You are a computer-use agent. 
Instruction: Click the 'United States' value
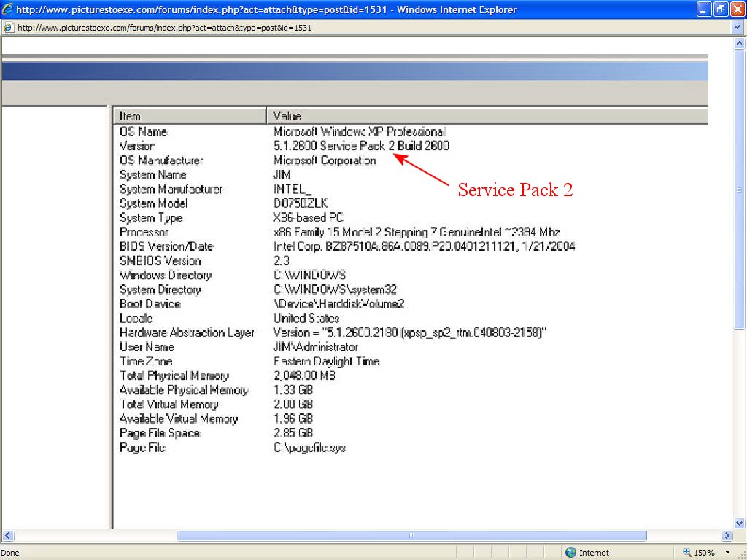tap(306, 318)
